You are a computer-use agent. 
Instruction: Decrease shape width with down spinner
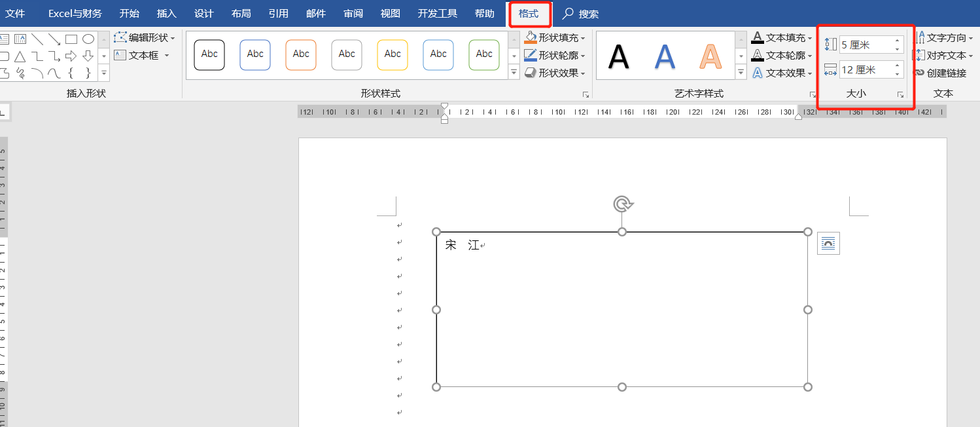pyautogui.click(x=898, y=73)
